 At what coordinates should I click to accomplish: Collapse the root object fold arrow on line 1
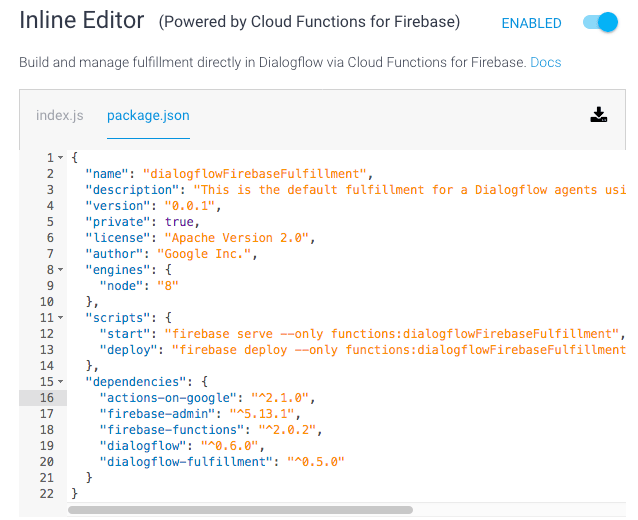[x=60, y=157]
